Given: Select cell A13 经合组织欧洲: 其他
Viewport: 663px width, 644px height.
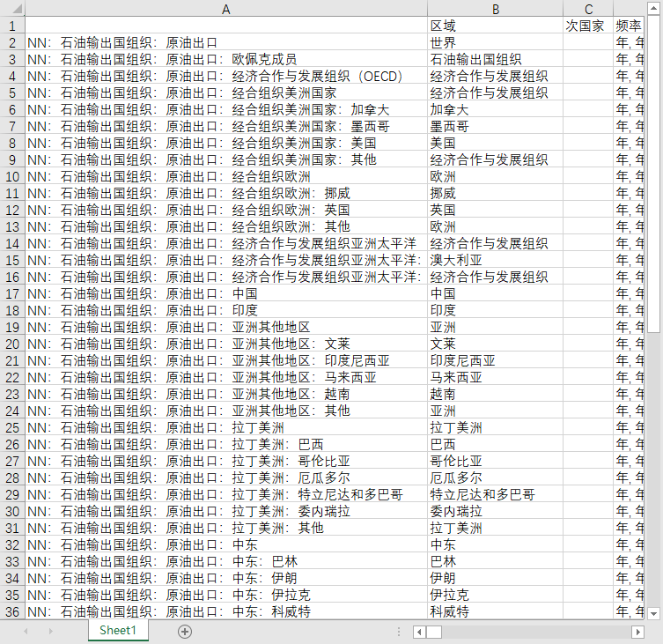Looking at the screenshot, I should [226, 226].
